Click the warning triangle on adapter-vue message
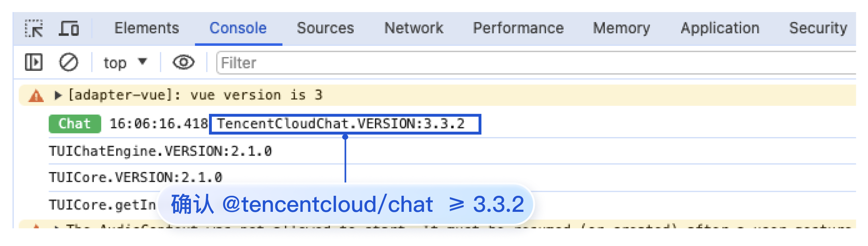 (x=36, y=96)
